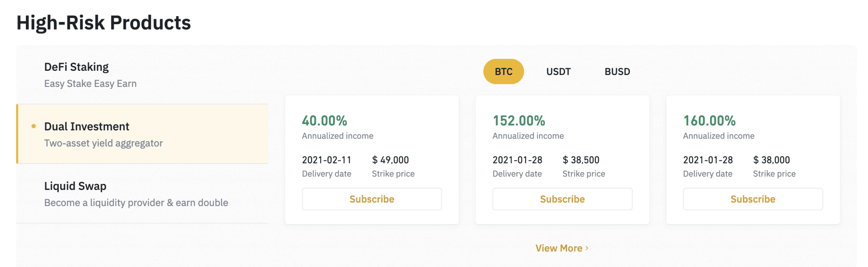Click the 160.00% annualized income value
The width and height of the screenshot is (868, 267).
[709, 121]
